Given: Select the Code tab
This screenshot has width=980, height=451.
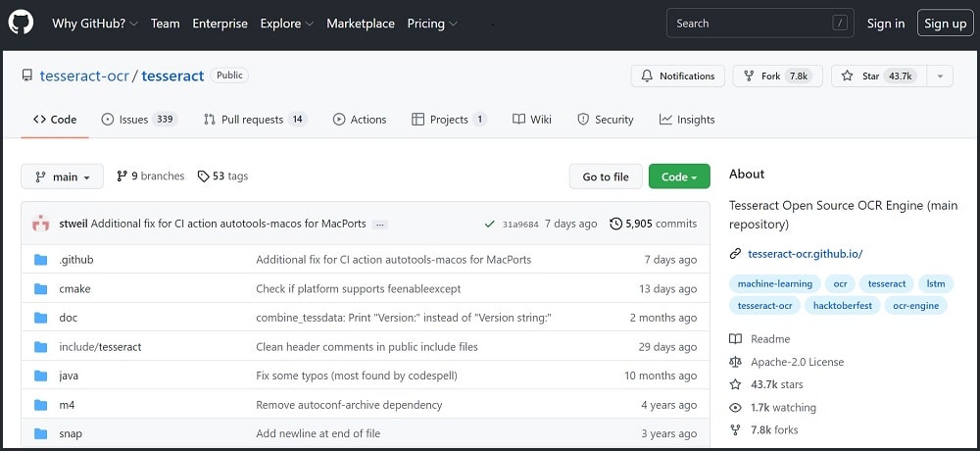Looking at the screenshot, I should [x=55, y=120].
